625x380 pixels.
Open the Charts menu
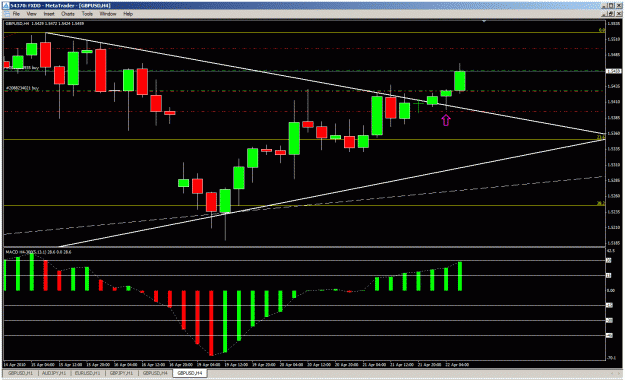pyautogui.click(x=68, y=14)
